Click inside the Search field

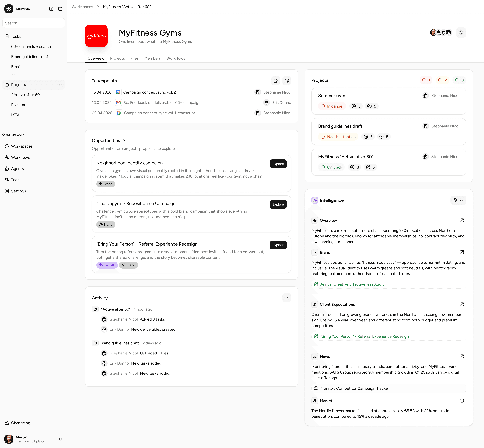click(33, 23)
